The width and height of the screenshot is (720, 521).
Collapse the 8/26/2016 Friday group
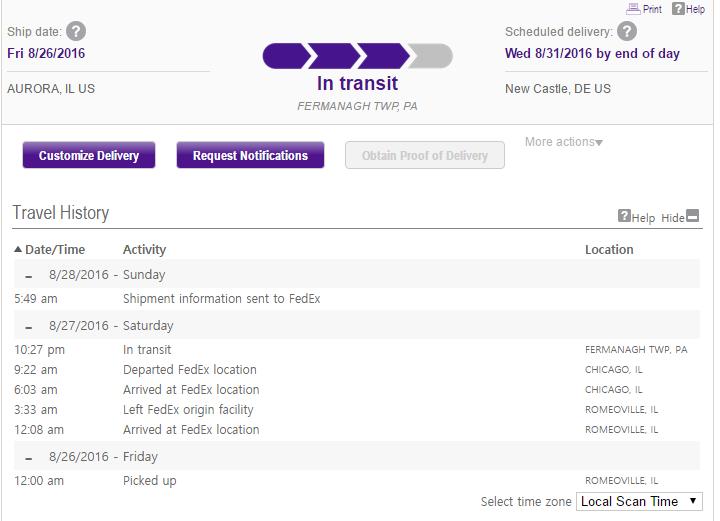click(29, 457)
